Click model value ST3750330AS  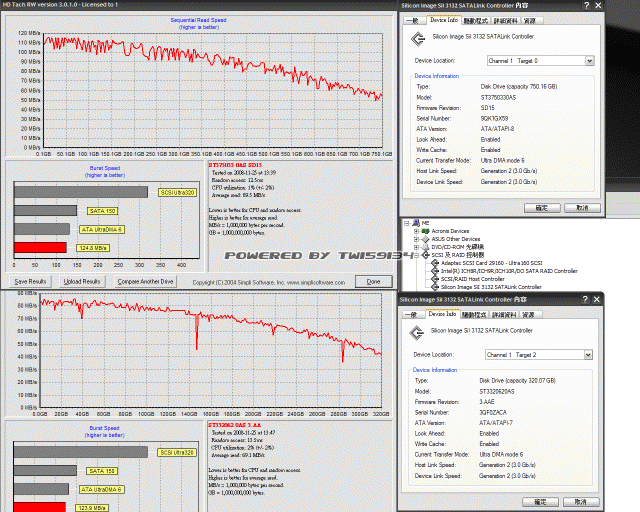498,97
